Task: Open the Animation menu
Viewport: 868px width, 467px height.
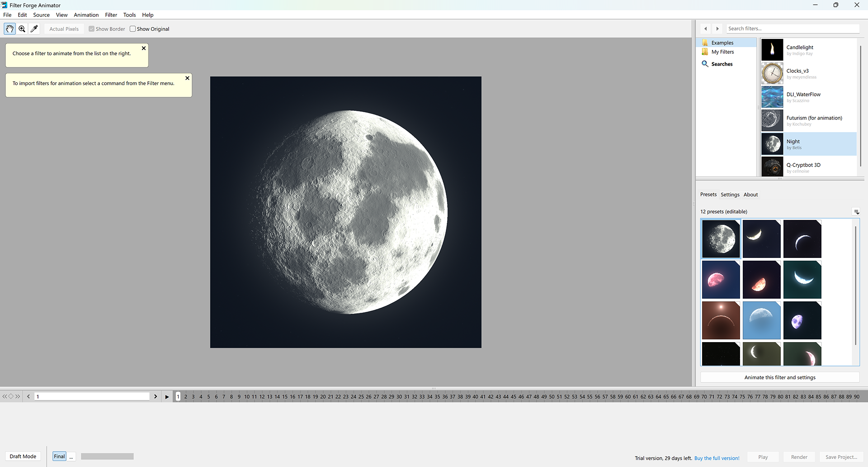Action: pos(86,15)
